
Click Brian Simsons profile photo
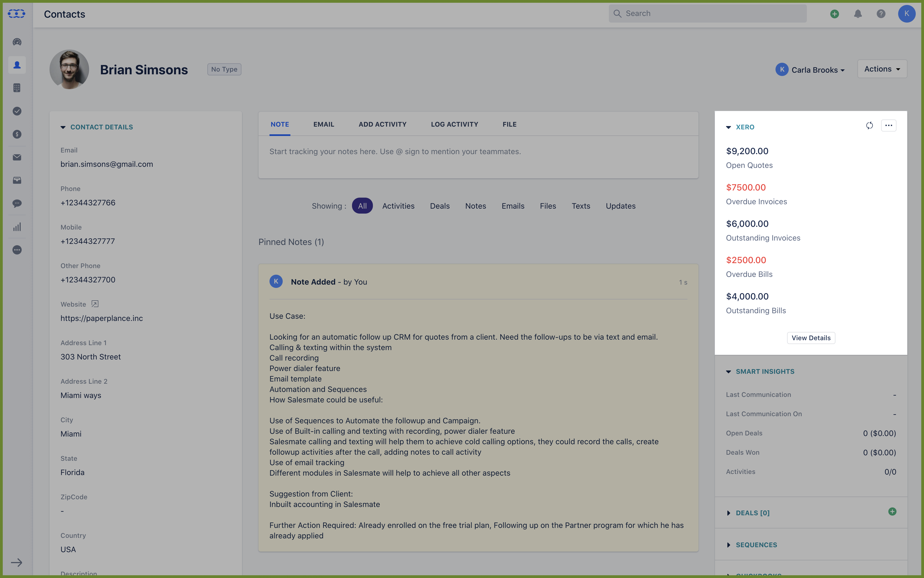(69, 70)
